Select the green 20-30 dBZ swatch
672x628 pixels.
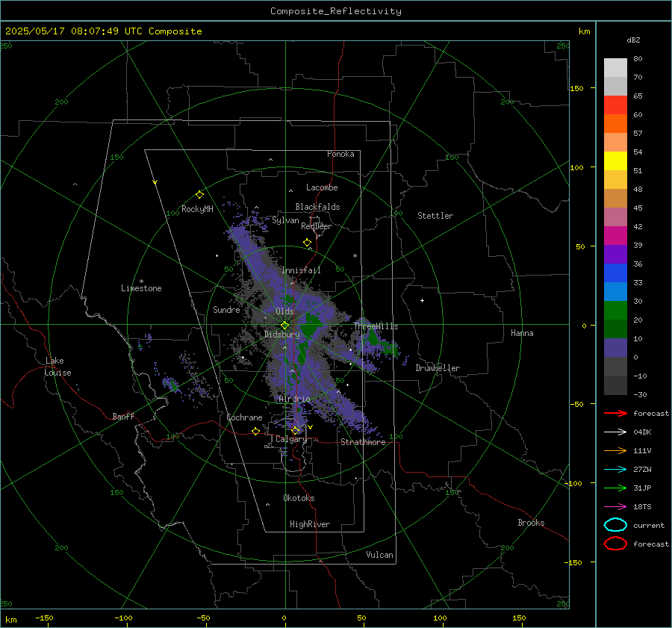(x=615, y=311)
